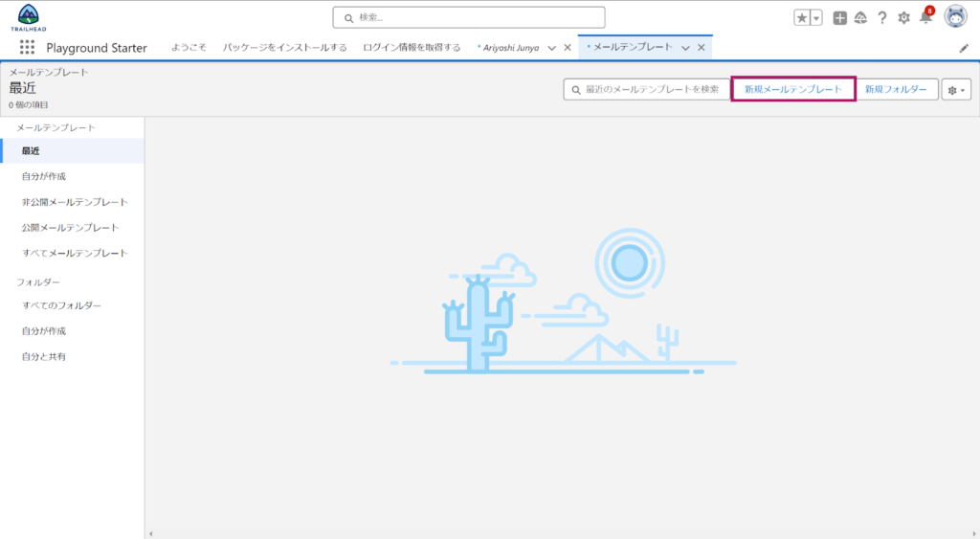Open the Setup gear icon in header

tap(903, 18)
